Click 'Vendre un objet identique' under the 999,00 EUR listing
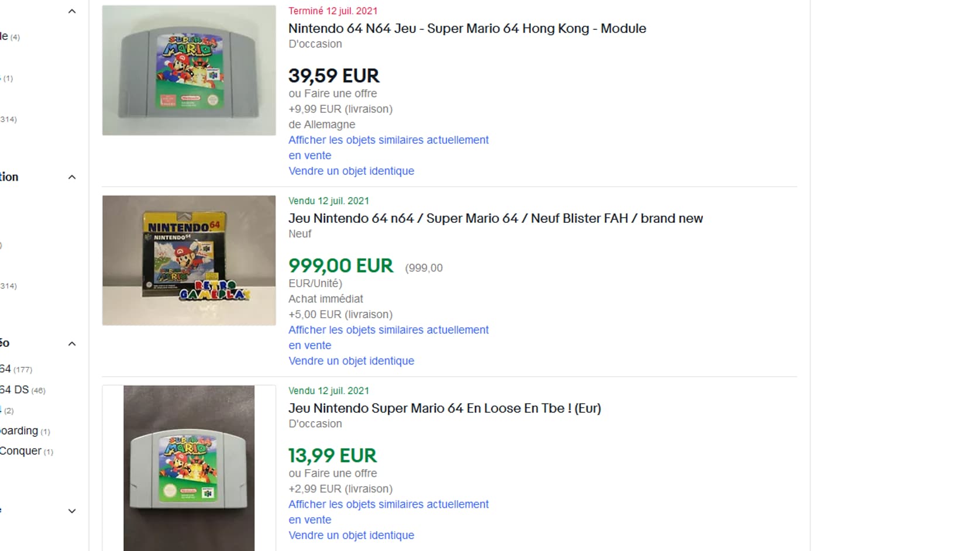The image size is (980, 551). (351, 361)
